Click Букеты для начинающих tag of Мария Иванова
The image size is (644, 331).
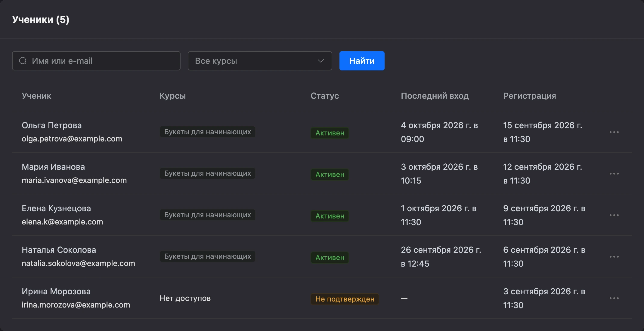click(208, 173)
